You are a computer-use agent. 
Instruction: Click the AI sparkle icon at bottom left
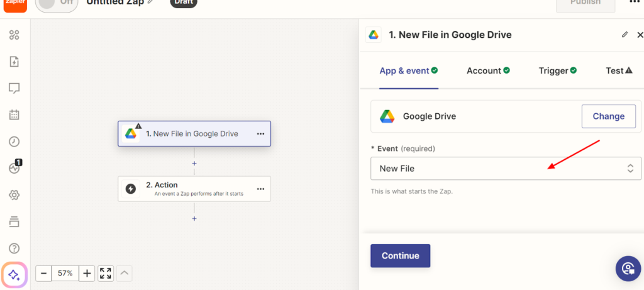tap(14, 275)
